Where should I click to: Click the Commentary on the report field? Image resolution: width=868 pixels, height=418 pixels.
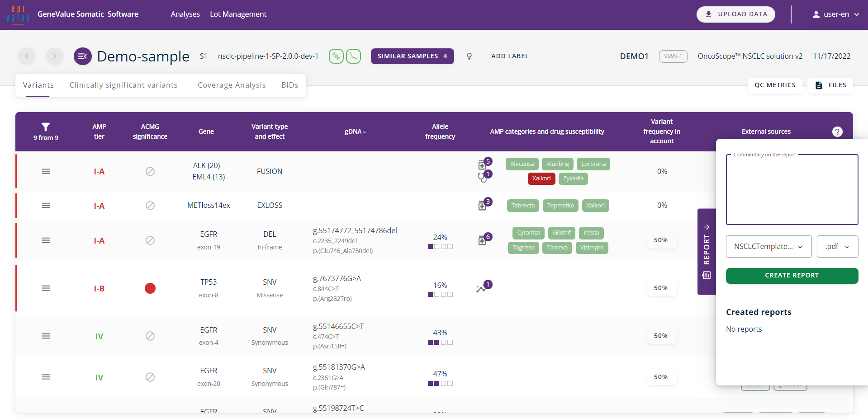792,190
